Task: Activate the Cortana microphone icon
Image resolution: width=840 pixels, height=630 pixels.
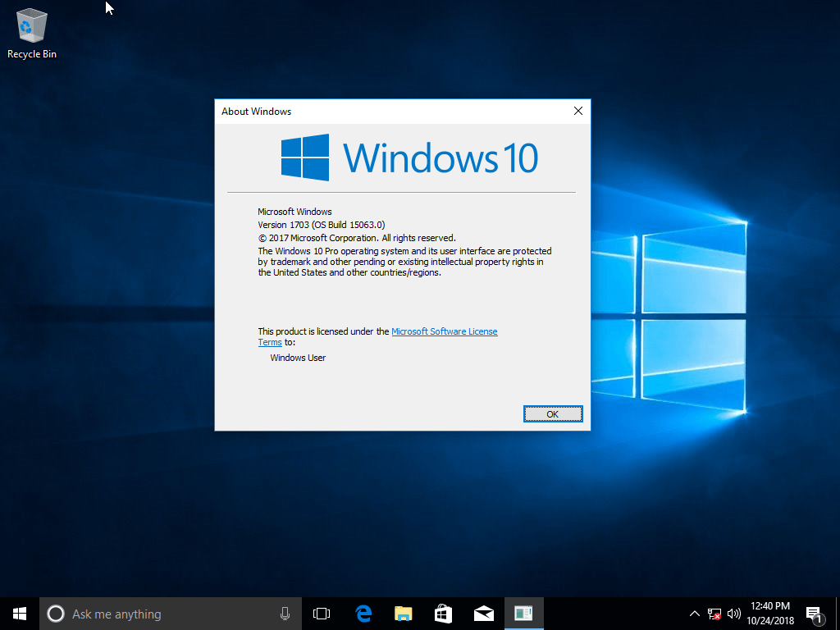Action: pos(285,614)
